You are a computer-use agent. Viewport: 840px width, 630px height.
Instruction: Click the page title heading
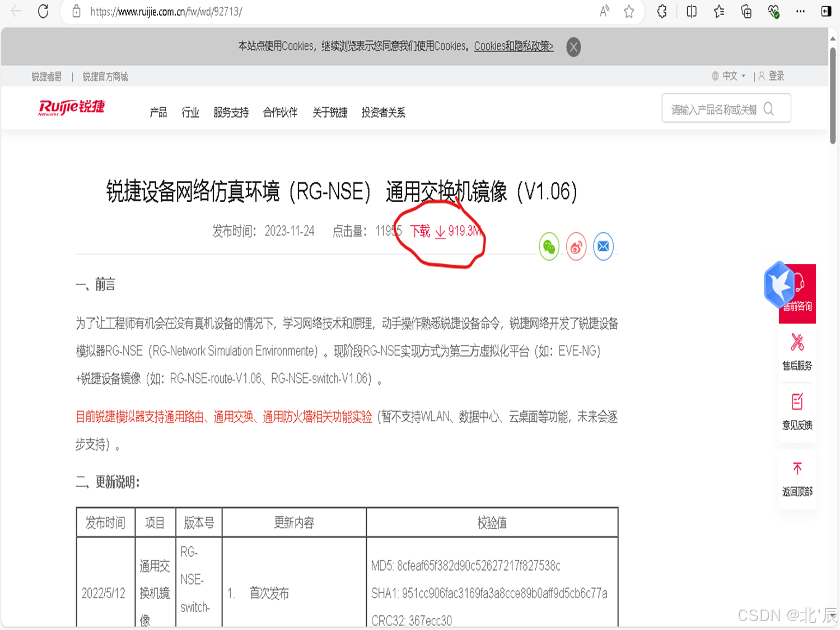(342, 192)
